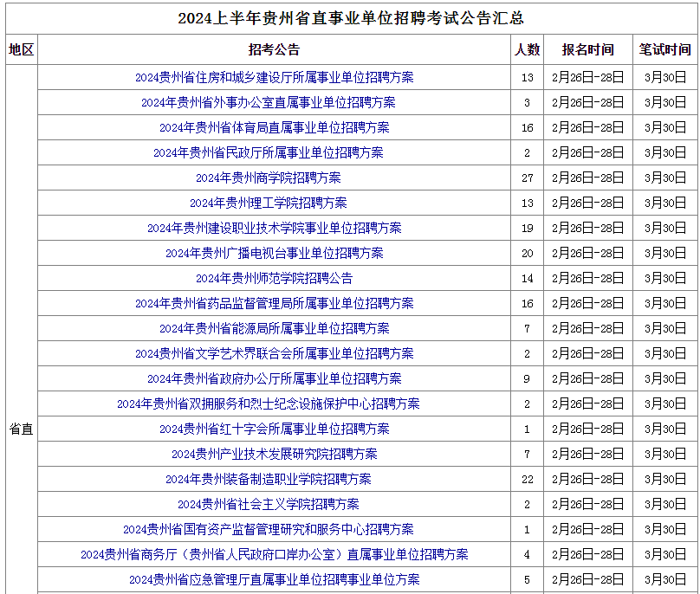Viewport: 700px width, 594px height.
Task: Open 贵州省外事办公室 recruitment announcement
Action: [x=268, y=102]
